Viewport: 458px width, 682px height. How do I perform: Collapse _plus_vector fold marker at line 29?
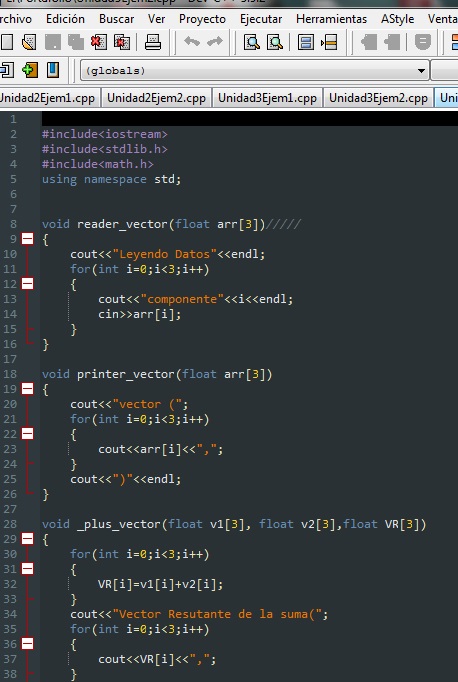pos(27,539)
